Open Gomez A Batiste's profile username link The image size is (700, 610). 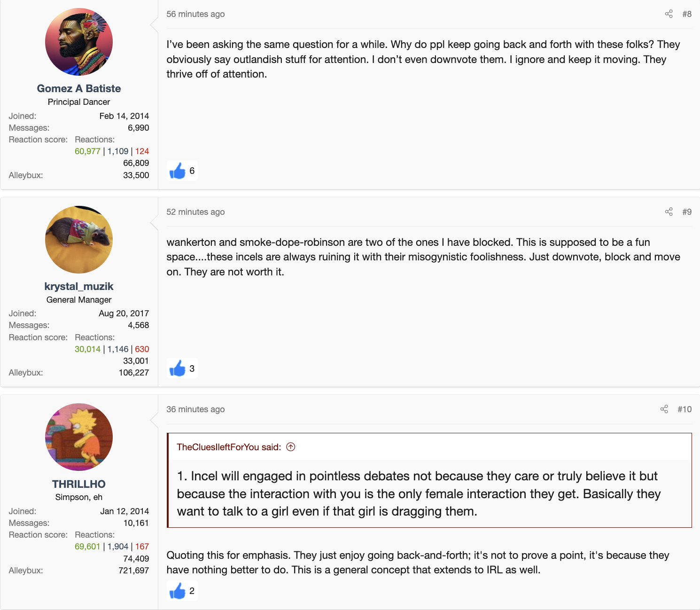[x=79, y=88]
